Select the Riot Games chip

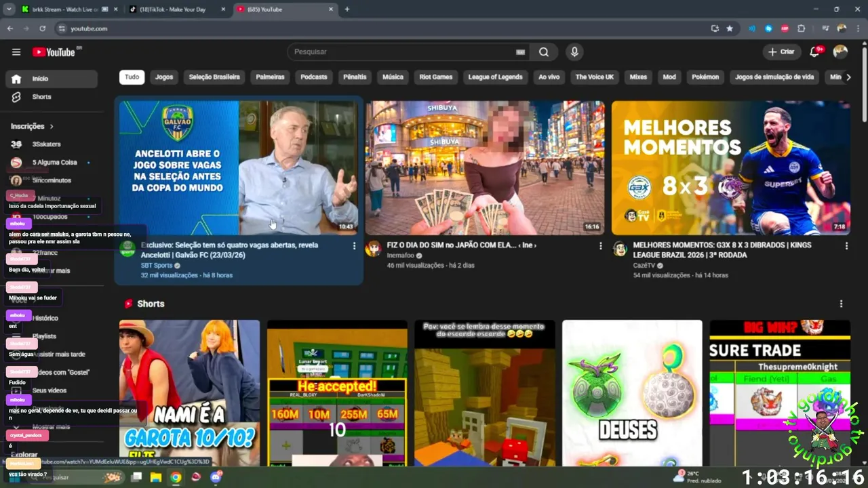[x=436, y=77]
